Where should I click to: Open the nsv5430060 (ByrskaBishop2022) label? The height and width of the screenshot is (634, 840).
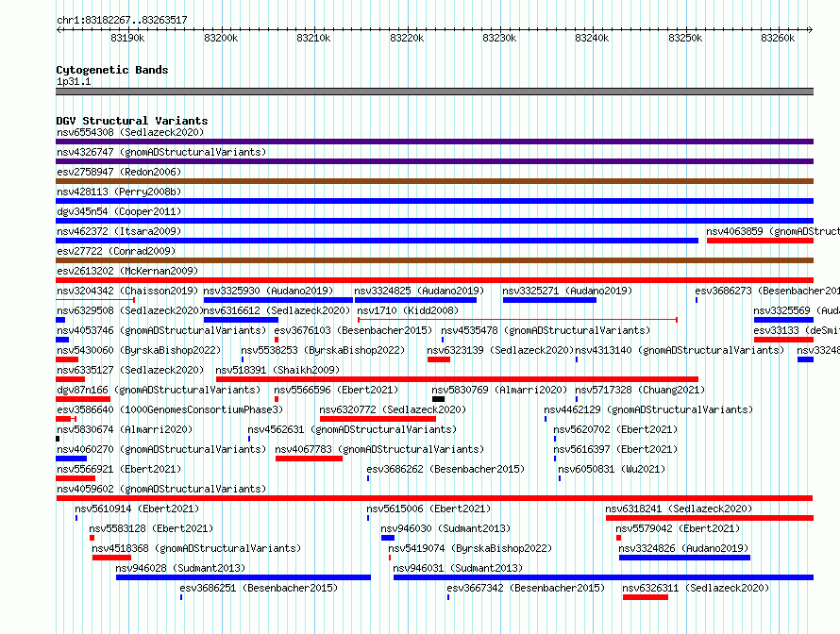click(x=139, y=350)
